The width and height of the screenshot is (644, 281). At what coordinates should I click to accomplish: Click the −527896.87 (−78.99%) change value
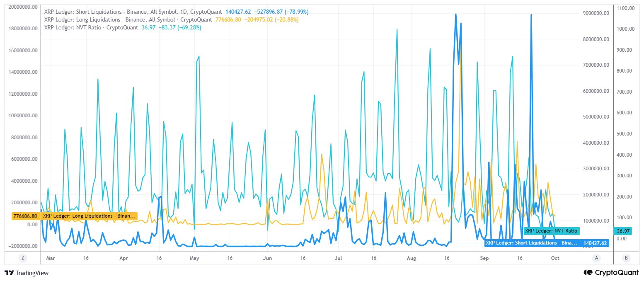point(281,12)
